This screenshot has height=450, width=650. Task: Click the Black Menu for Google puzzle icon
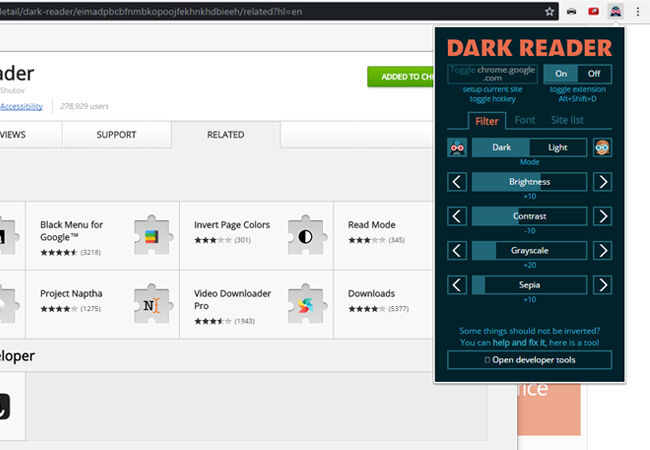coord(152,235)
